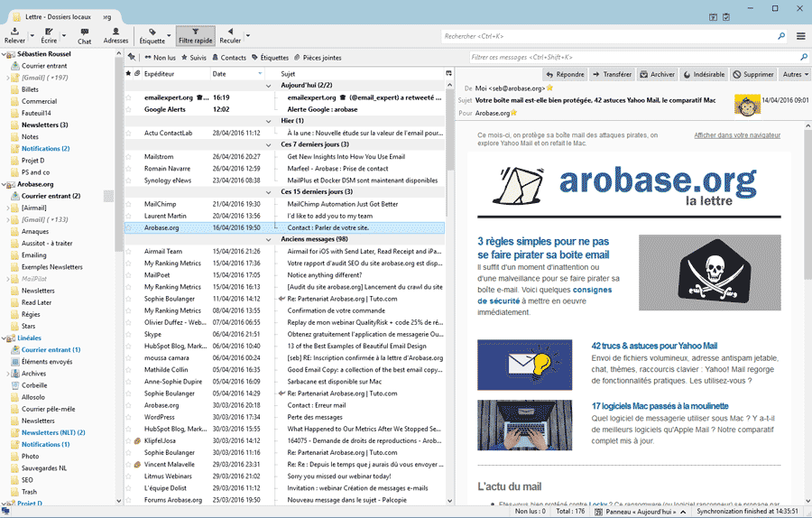Click the pirate envelope thumbnail image

pyautogui.click(x=709, y=273)
